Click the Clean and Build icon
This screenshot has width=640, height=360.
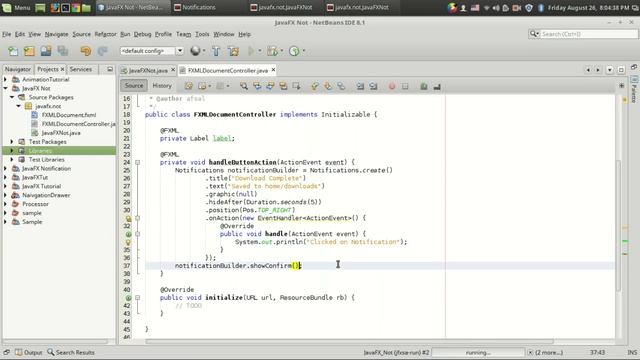tap(233, 51)
